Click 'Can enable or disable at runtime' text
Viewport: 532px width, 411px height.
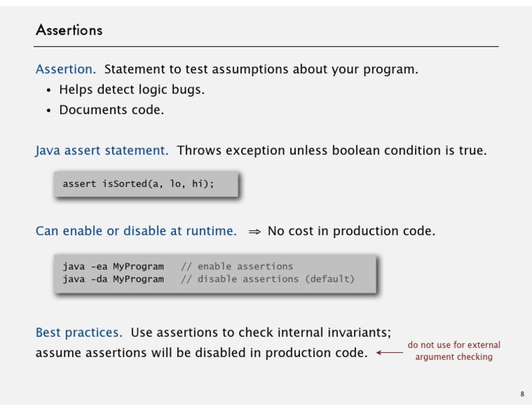click(136, 230)
